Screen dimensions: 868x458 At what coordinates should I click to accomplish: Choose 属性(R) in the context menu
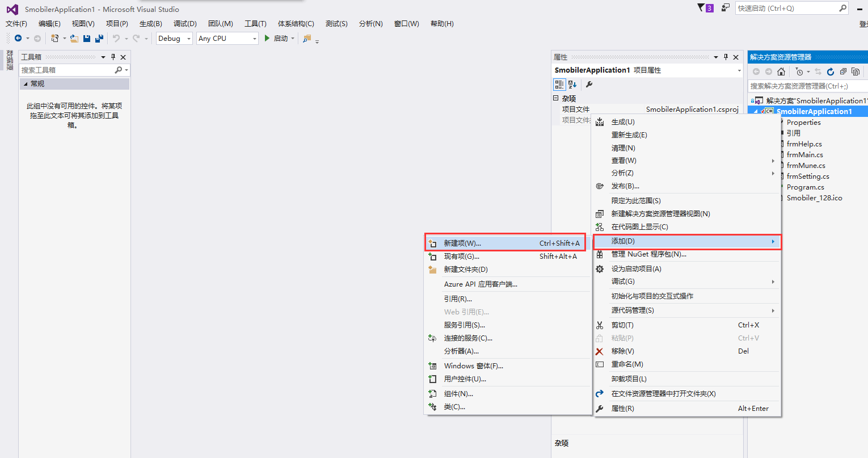coord(687,409)
